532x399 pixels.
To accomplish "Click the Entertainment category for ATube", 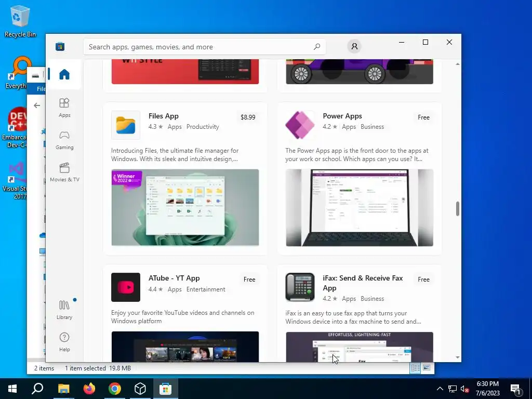I will 206,289.
